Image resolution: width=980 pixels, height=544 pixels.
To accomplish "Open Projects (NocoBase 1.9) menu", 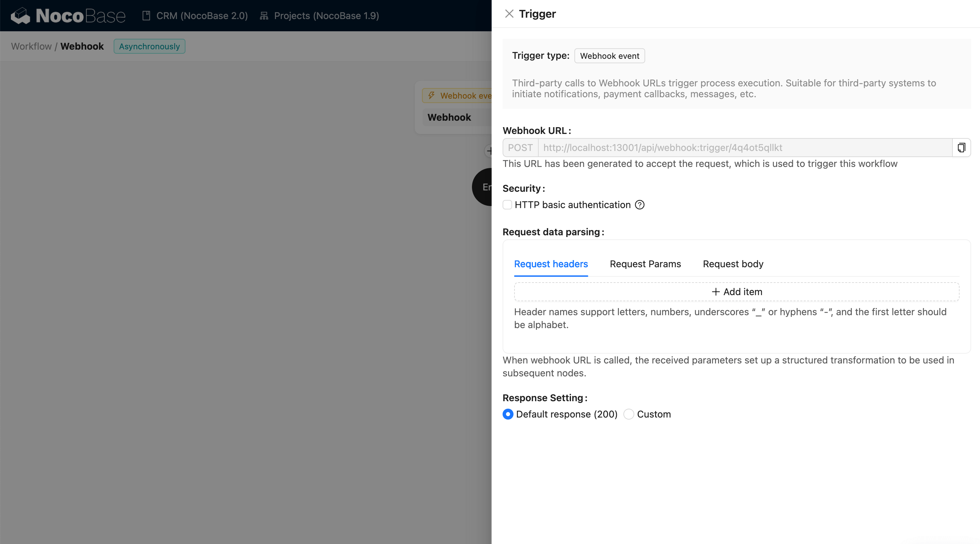I will point(326,16).
